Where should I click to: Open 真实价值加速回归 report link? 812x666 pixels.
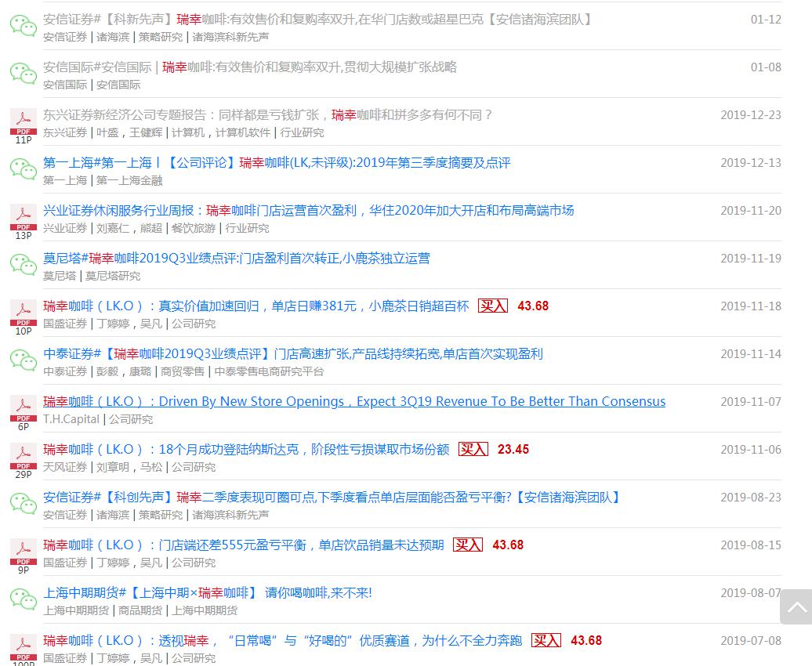256,306
